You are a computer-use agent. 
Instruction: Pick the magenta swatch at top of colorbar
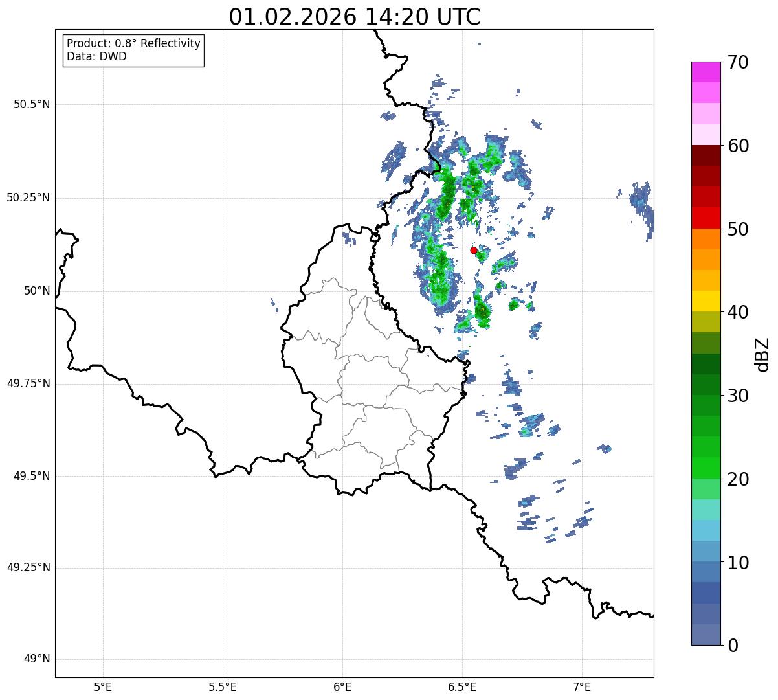[706, 72]
